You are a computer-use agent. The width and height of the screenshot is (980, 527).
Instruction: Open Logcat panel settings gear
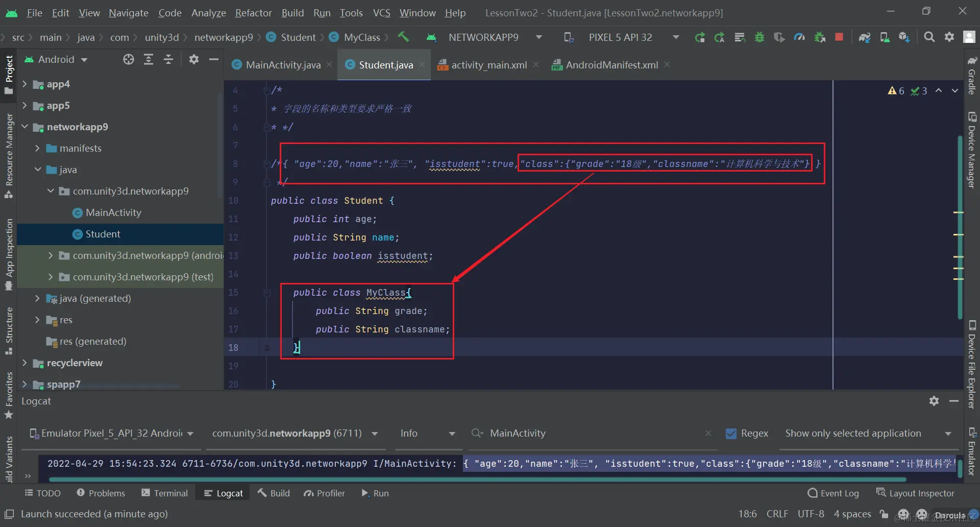pos(934,401)
